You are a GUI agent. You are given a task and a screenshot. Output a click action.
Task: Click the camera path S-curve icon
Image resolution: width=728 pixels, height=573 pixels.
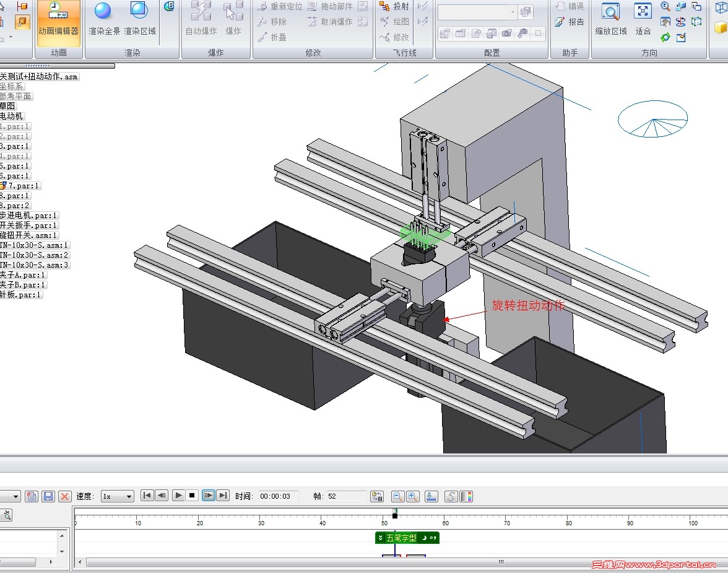451,496
